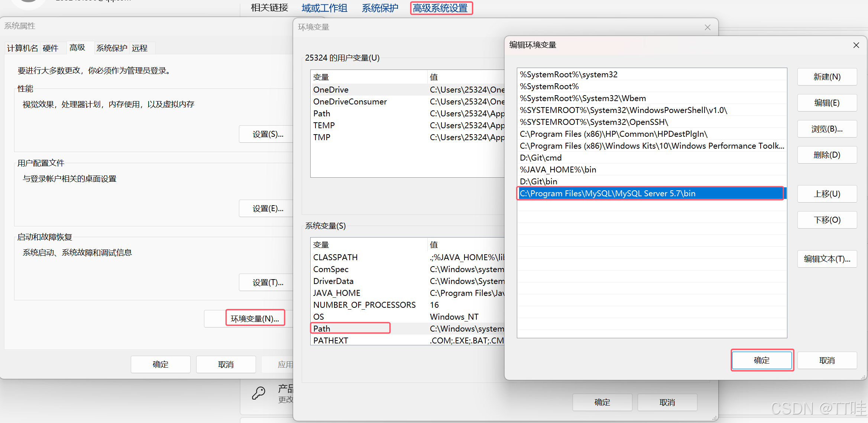Move entry up with 上移(U)

point(827,194)
